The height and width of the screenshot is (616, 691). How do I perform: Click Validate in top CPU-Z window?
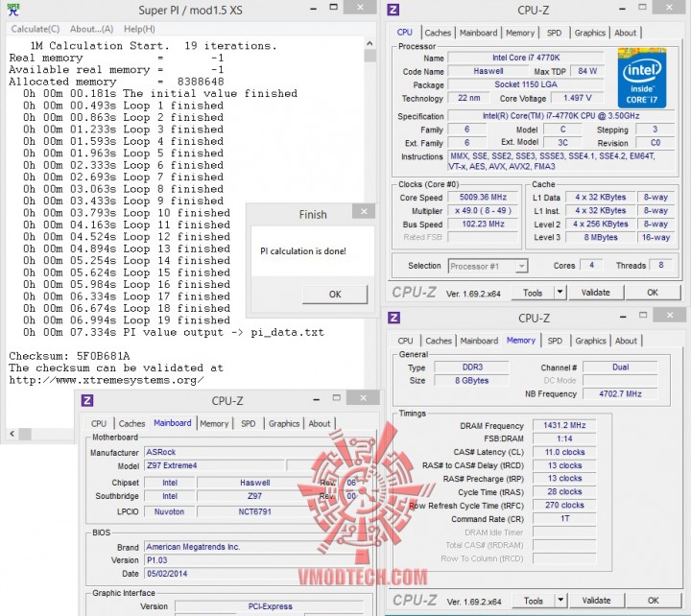tap(595, 292)
